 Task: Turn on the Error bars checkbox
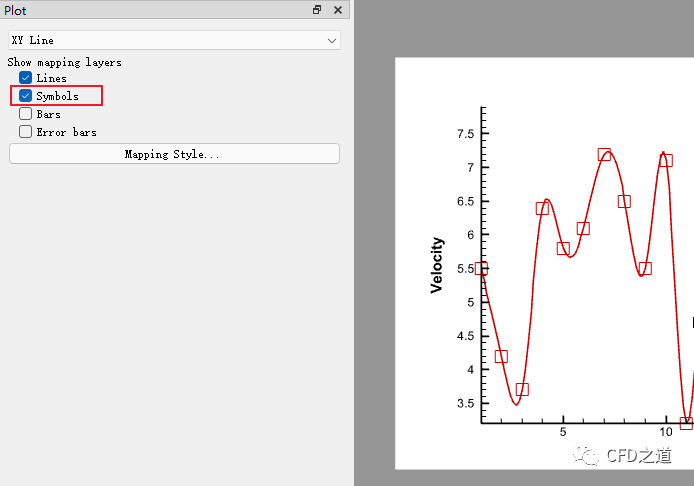pos(26,132)
